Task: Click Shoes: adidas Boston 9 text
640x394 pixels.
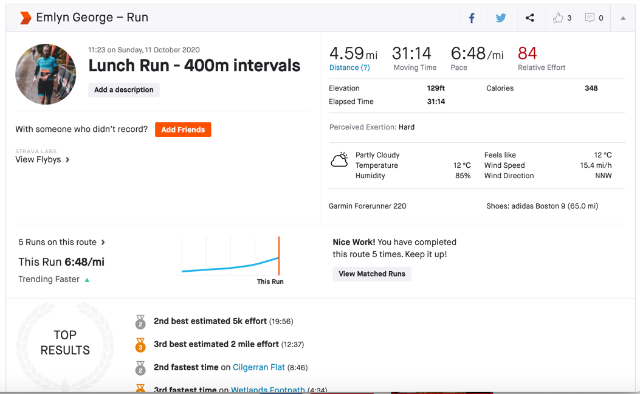Action: pyautogui.click(x=542, y=206)
